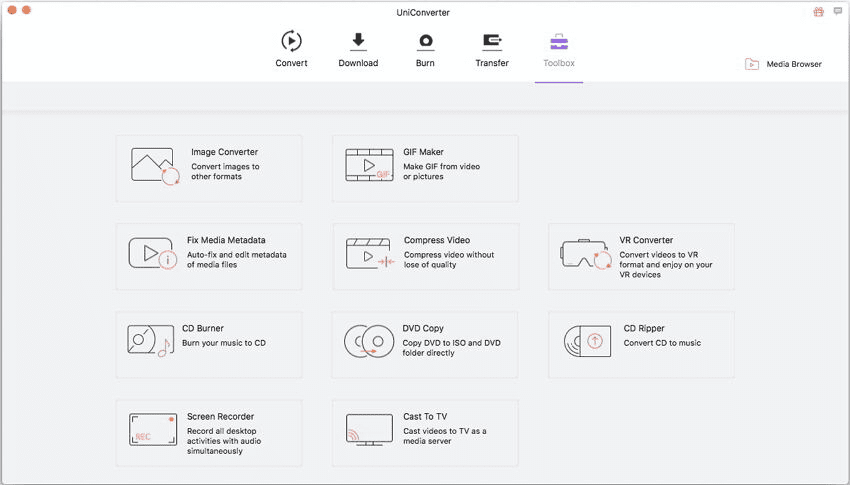Go to the Download tab
The image size is (850, 485).
[358, 49]
